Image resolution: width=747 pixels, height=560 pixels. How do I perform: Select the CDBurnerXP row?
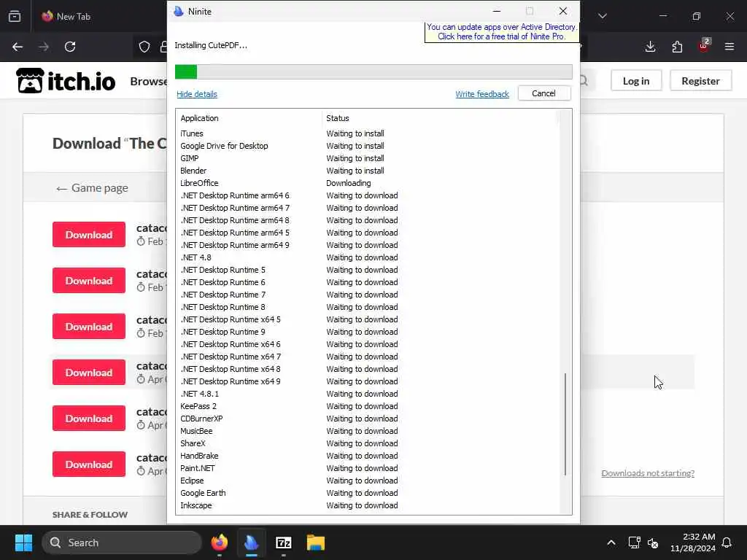point(368,419)
